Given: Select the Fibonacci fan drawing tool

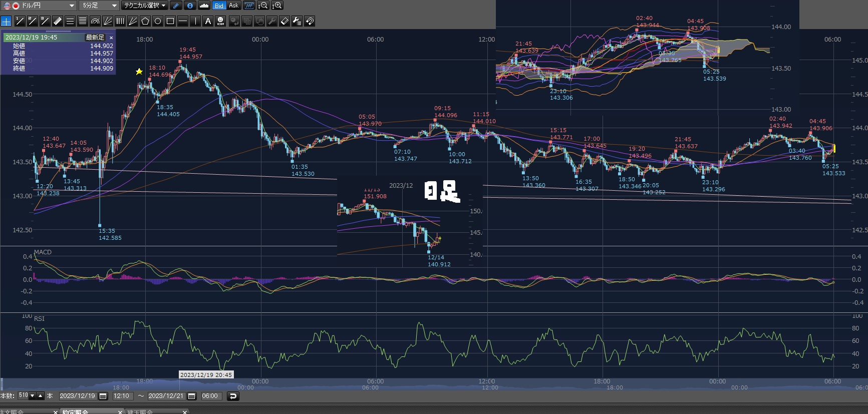Looking at the screenshot, I should coord(108,21).
